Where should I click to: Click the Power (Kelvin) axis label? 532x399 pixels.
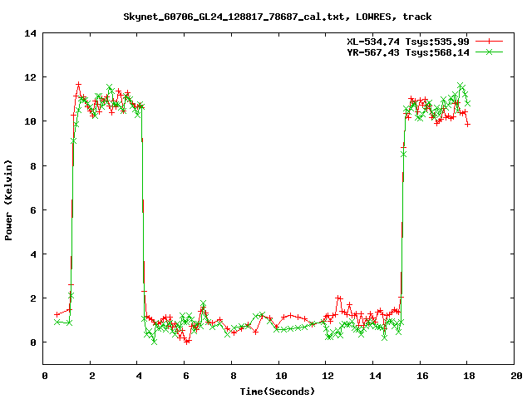pyautogui.click(x=8, y=200)
